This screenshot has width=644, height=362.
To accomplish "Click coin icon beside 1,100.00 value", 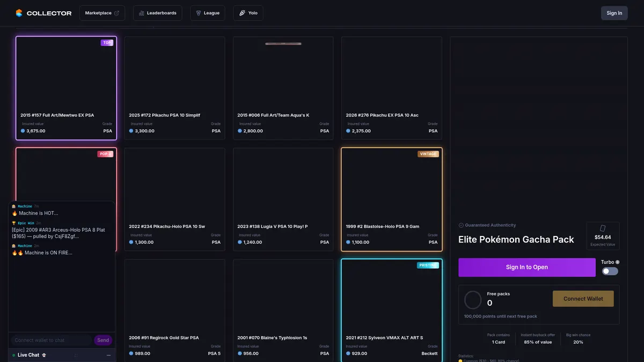I will click(348, 242).
